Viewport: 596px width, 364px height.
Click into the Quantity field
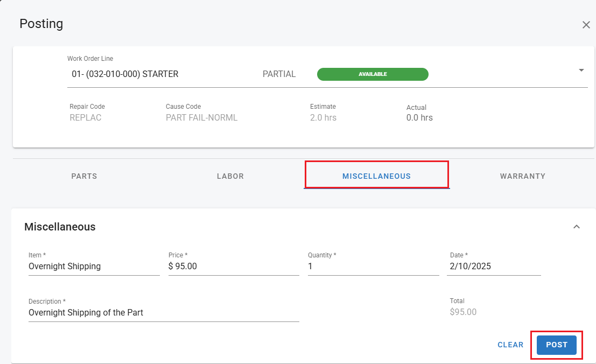tap(373, 266)
